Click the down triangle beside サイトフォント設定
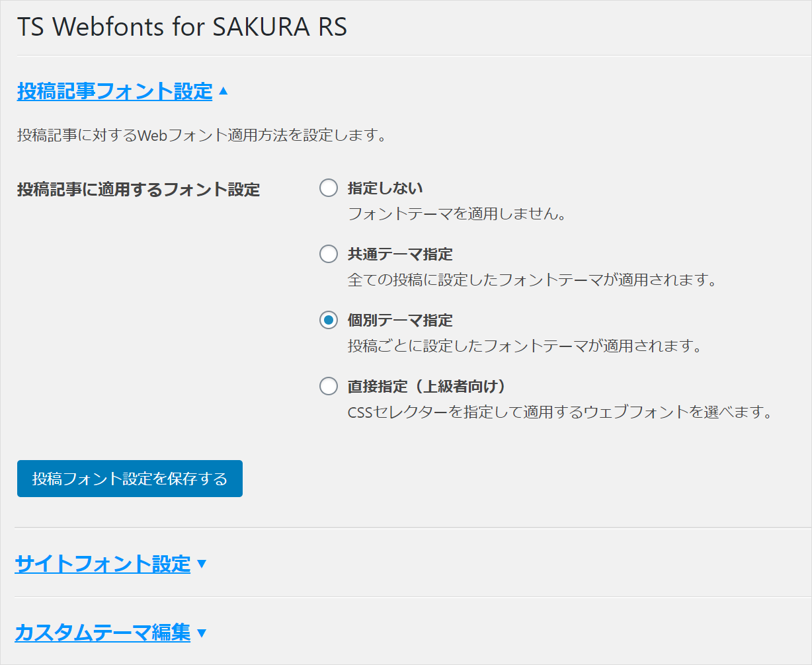 [202, 564]
